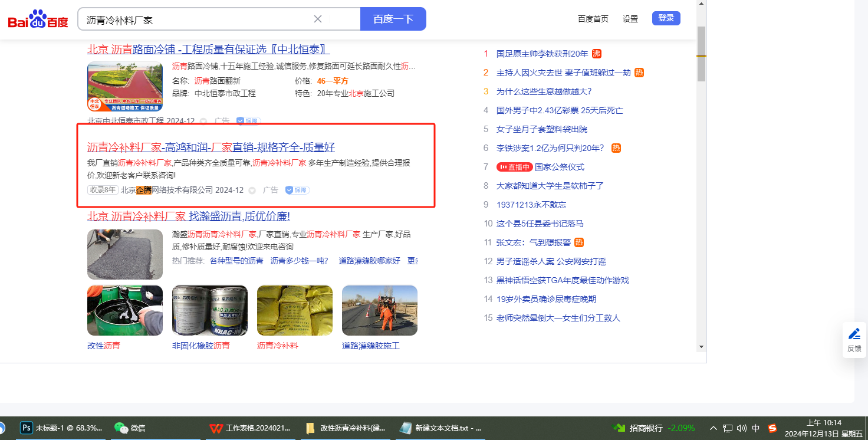Open the 各种型号的沥青 recommended link
Viewport: 868px width, 440px height.
coord(236,261)
